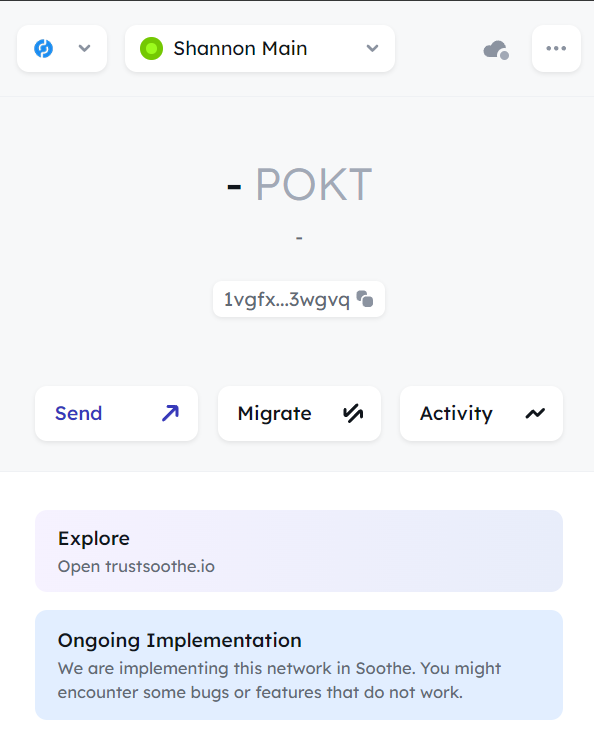Open the Activity view
Viewport: 594px width, 747px height.
point(481,413)
